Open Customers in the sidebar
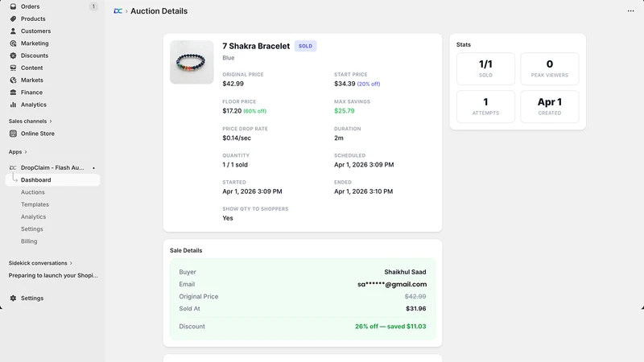This screenshot has width=644, height=362. tap(35, 31)
